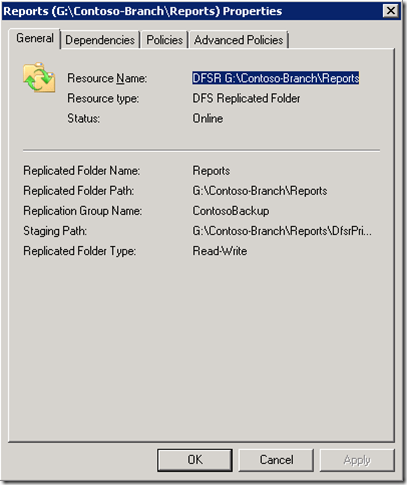Confirm with the OK button
The height and width of the screenshot is (485, 407).
point(195,460)
